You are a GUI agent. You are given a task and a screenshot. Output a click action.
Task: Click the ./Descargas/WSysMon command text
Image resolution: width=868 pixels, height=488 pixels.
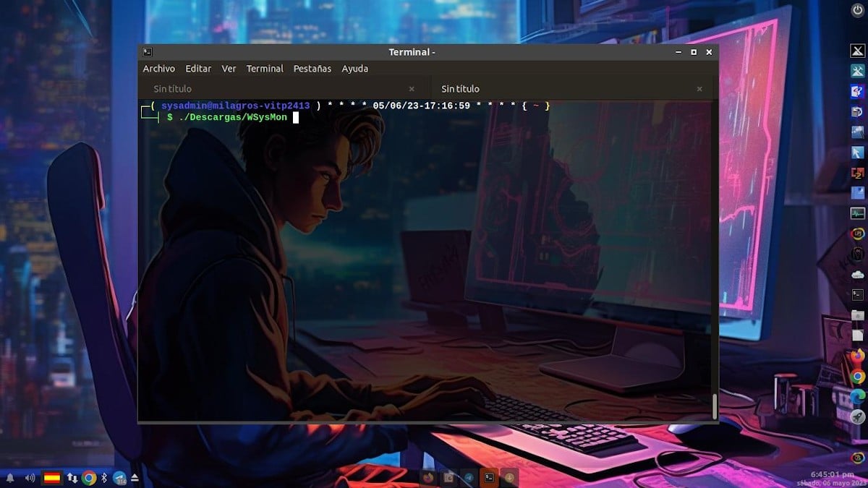[232, 117]
